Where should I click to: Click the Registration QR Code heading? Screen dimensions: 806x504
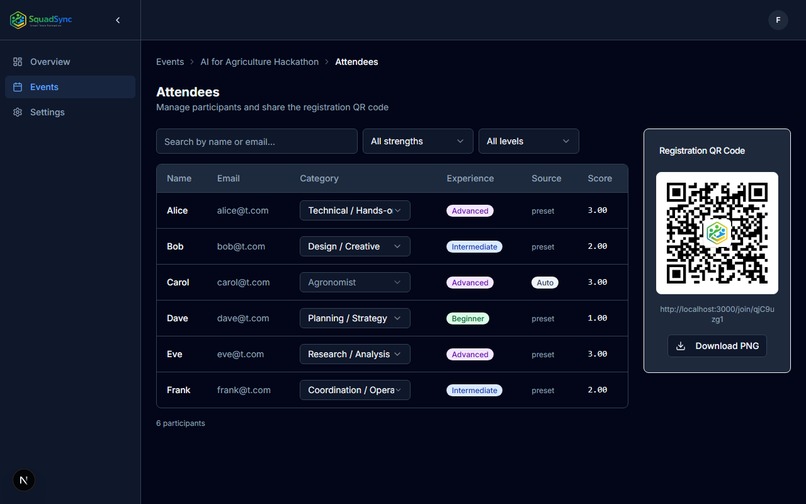coord(702,151)
